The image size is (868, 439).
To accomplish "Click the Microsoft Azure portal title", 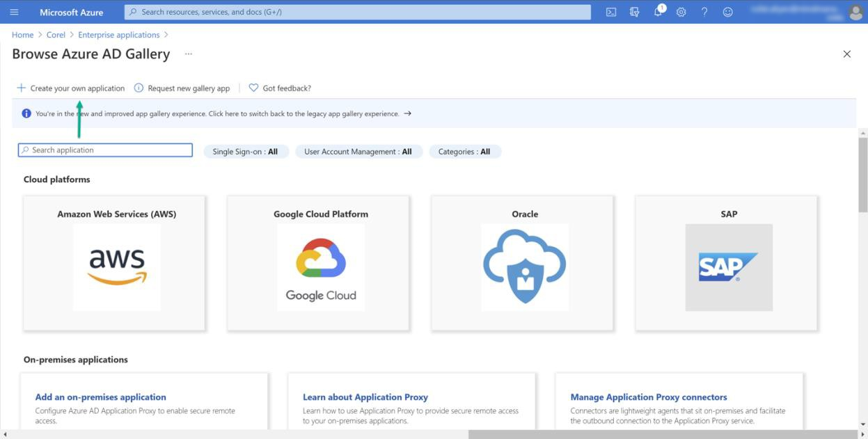I will [72, 12].
